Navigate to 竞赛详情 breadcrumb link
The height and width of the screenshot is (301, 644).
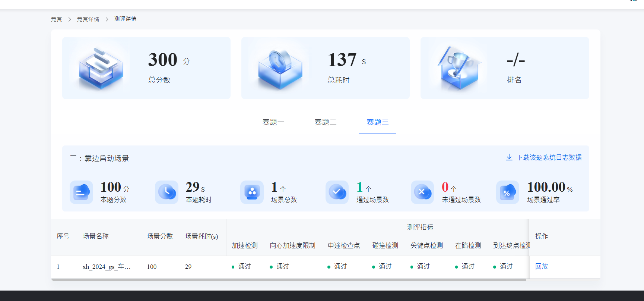click(88, 19)
